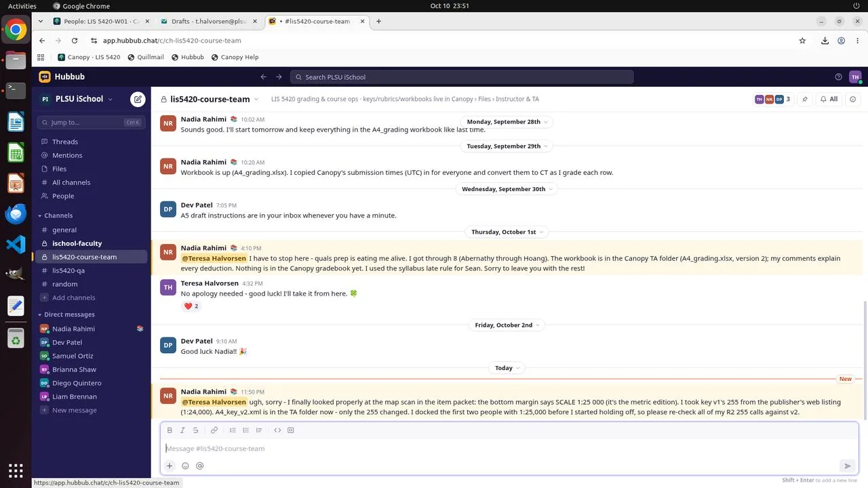868x488 pixels.
Task: Toggle bold formatting in the message composer
Action: [x=170, y=430]
